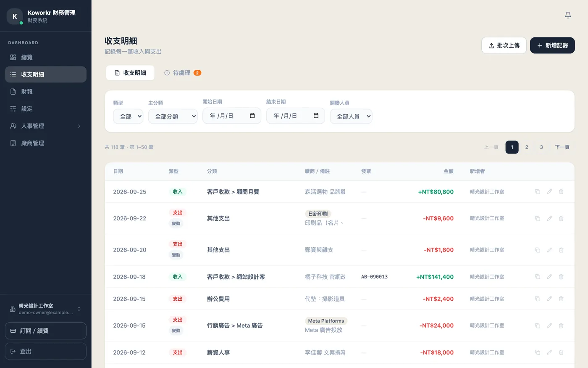
Task: Duplicate the 網站設計案 income record
Action: click(537, 277)
